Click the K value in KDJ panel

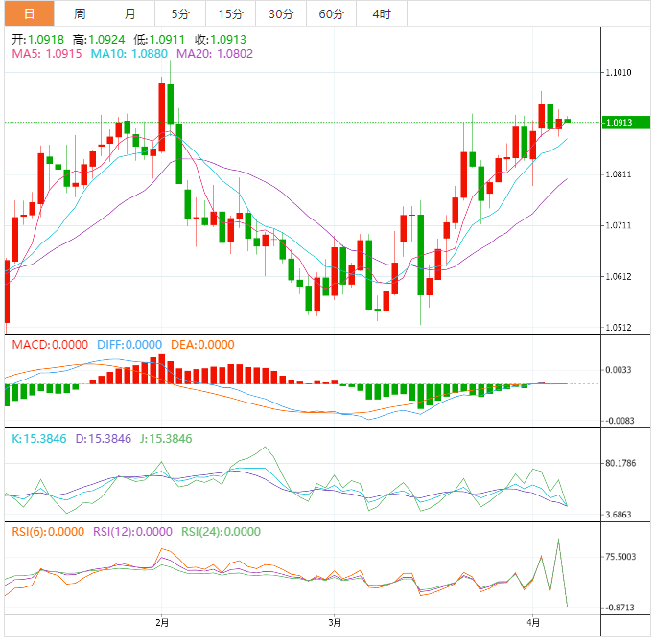click(x=39, y=438)
